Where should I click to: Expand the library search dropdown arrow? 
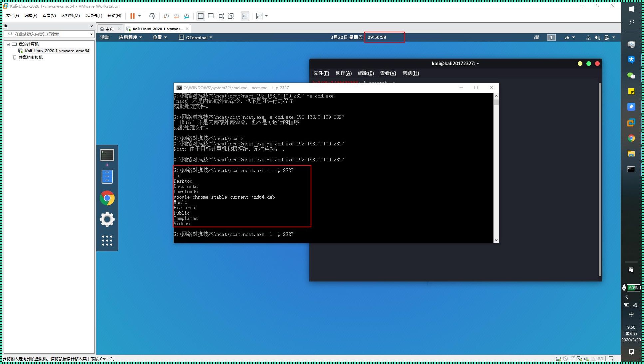click(x=91, y=34)
